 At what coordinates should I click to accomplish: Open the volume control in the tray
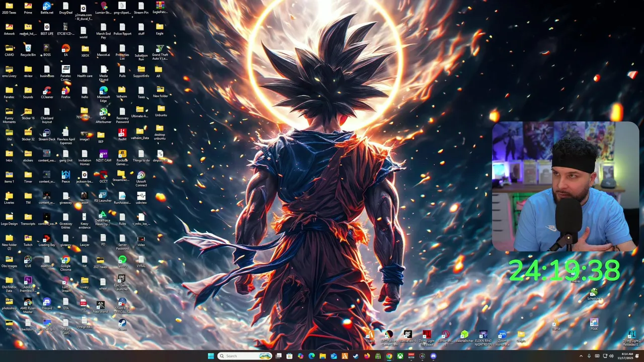(611, 356)
